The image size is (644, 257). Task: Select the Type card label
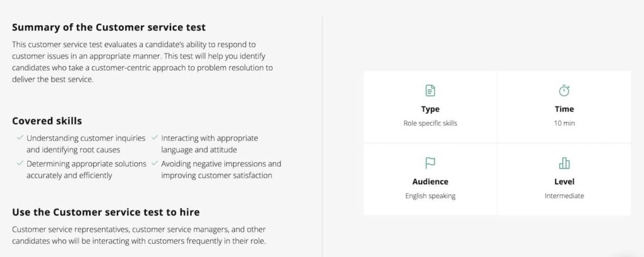[430, 109]
